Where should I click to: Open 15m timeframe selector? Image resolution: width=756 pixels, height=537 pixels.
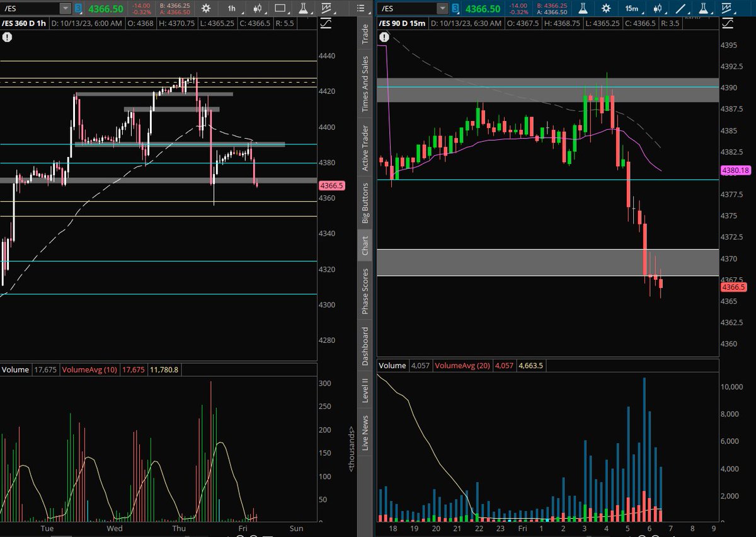[631, 8]
